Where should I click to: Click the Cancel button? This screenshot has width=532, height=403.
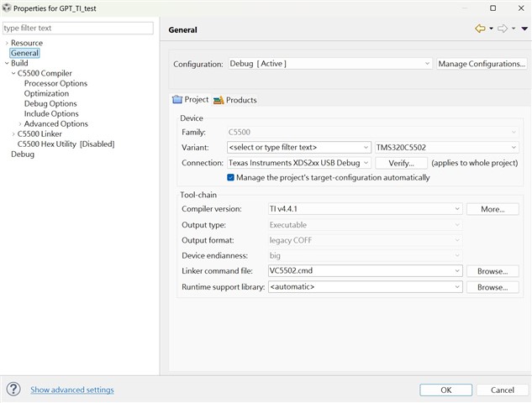click(502, 390)
